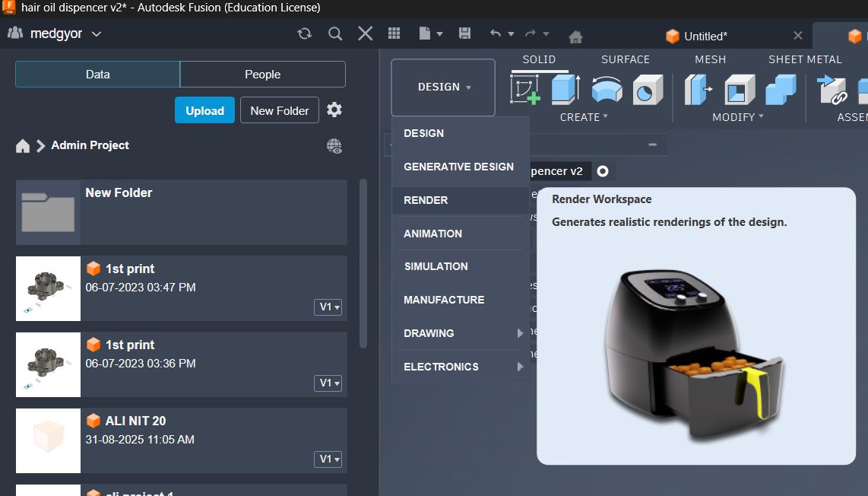Select the Combine tool
This screenshot has width=868, height=496.
(x=781, y=90)
